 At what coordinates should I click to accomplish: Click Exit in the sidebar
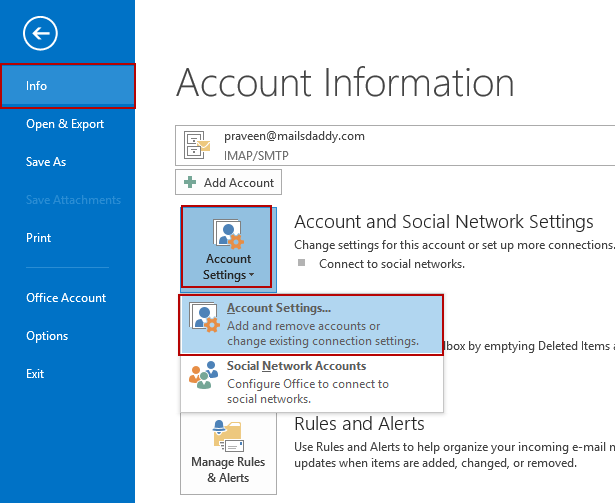click(x=35, y=374)
